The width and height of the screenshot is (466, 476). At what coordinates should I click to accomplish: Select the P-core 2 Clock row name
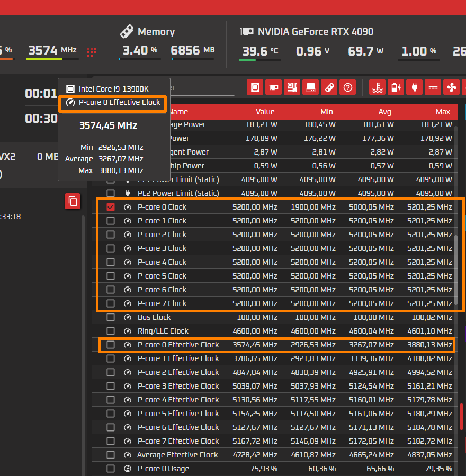click(x=162, y=235)
